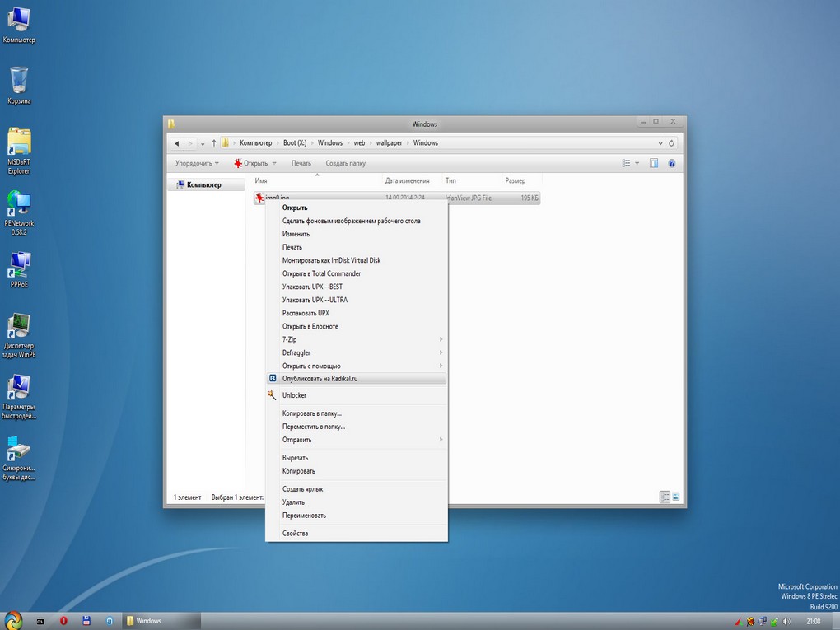The image size is (840, 630).
Task: Click Печать in Explorer toolbar
Action: coord(301,163)
